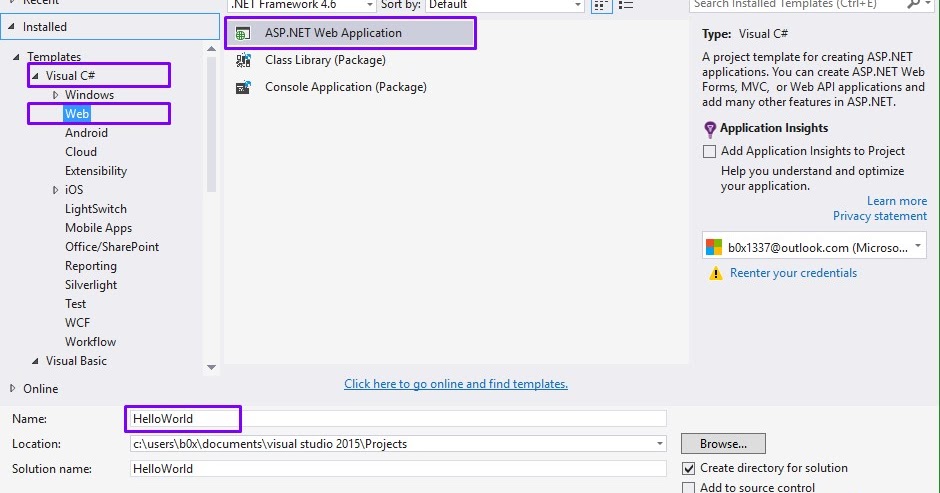Collapse the Templates tree node
This screenshot has height=493, width=940.
tap(16, 57)
